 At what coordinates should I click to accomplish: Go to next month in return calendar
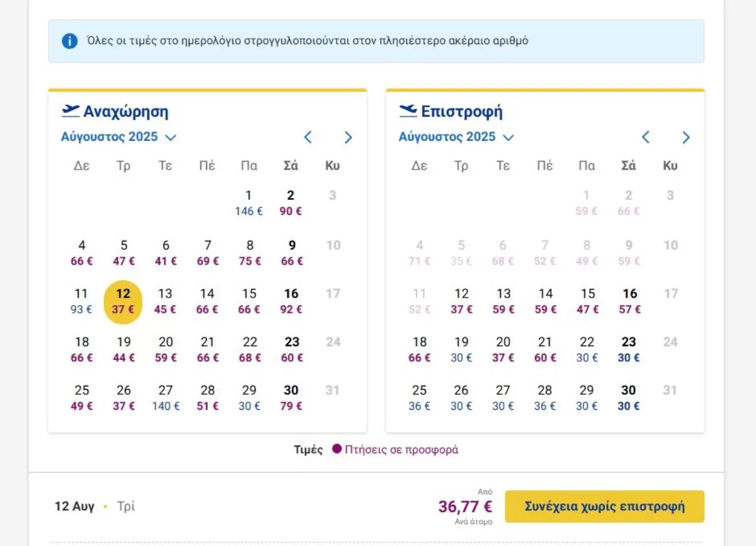686,137
